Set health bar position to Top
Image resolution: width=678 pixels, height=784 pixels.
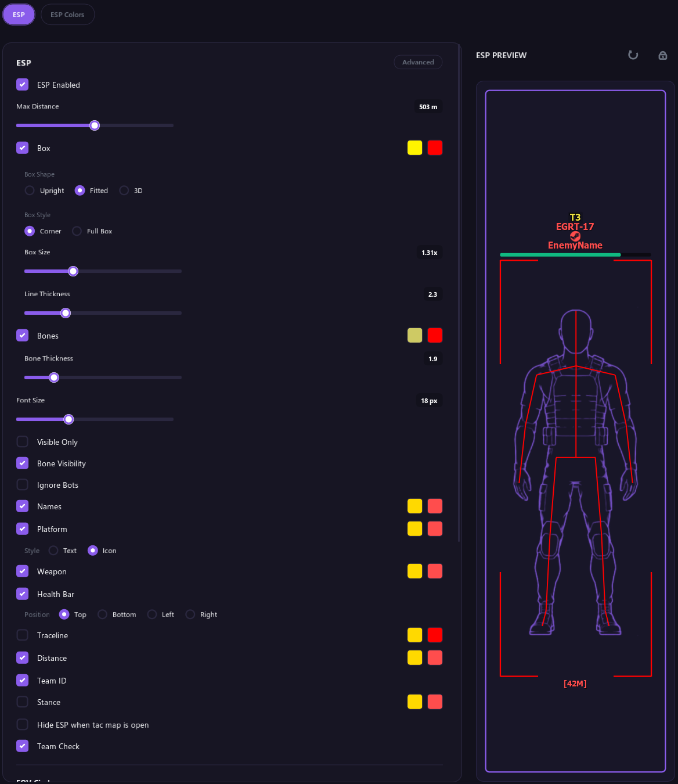(64, 614)
